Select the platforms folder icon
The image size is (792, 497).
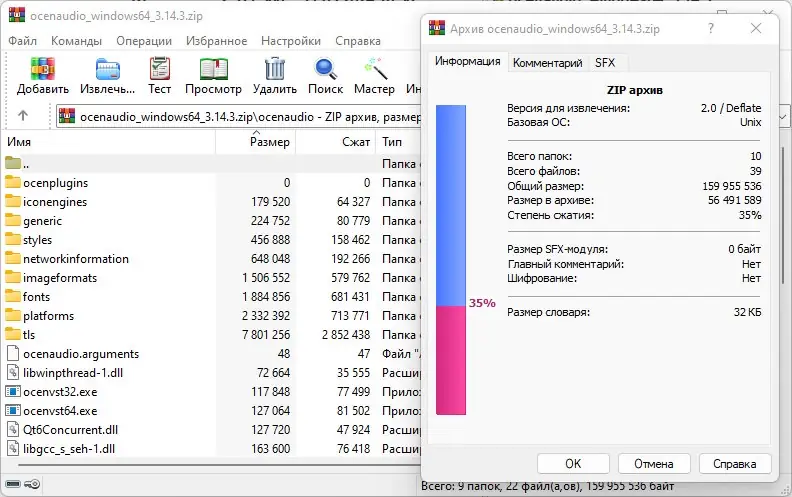pos(13,315)
